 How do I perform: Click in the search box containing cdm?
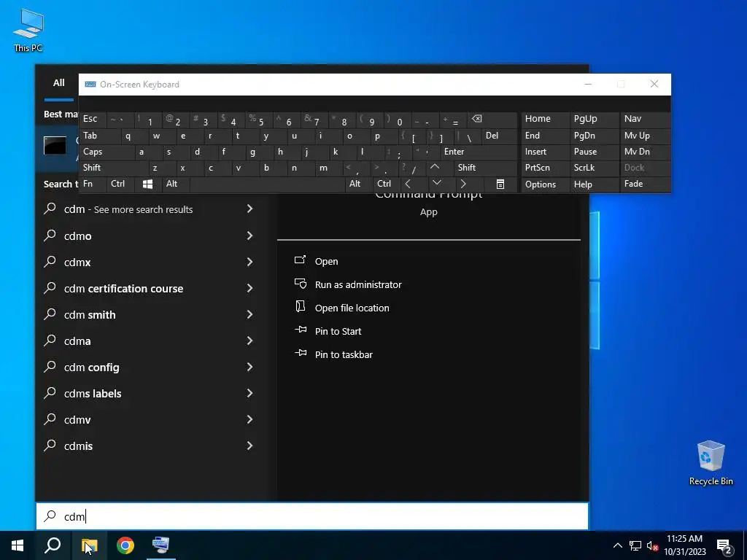click(x=312, y=516)
